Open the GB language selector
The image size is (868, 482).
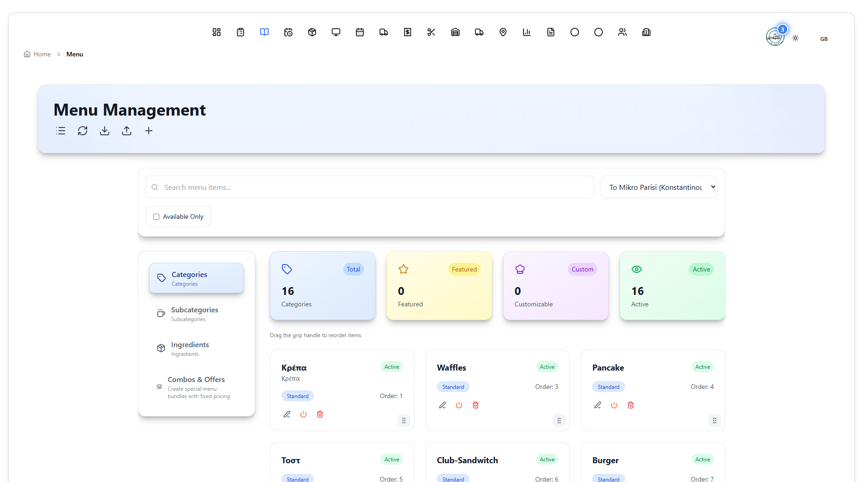point(823,39)
